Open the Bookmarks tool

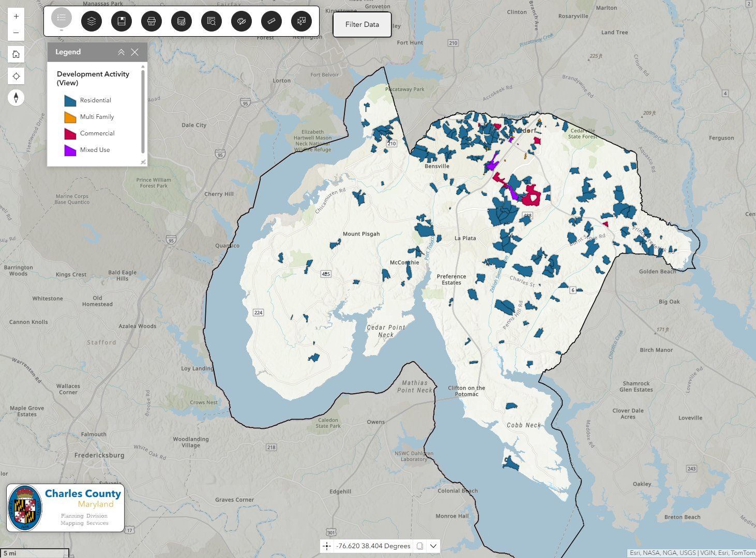tap(122, 21)
